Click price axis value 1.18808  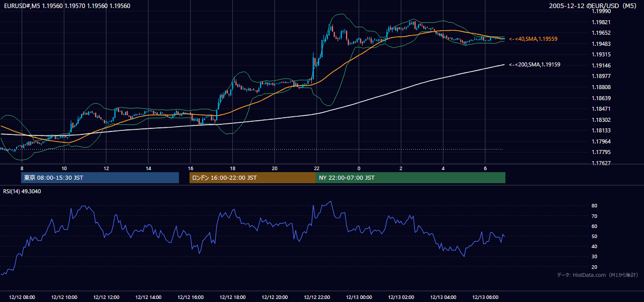[601, 87]
